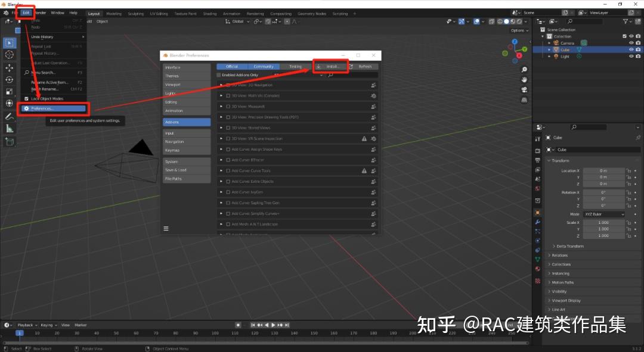
Task: Enable Add Curve: Extra Objects add-on
Action: [228, 181]
